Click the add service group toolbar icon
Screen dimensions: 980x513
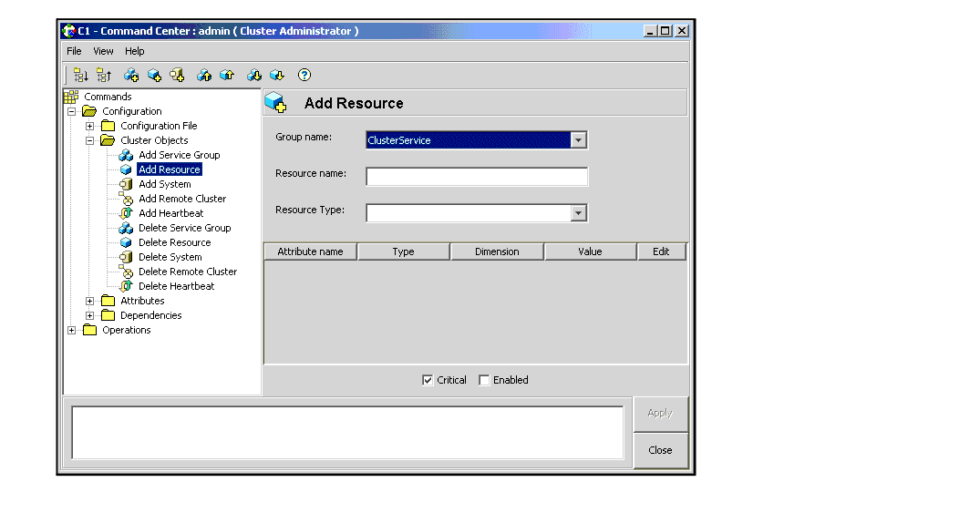(x=131, y=76)
